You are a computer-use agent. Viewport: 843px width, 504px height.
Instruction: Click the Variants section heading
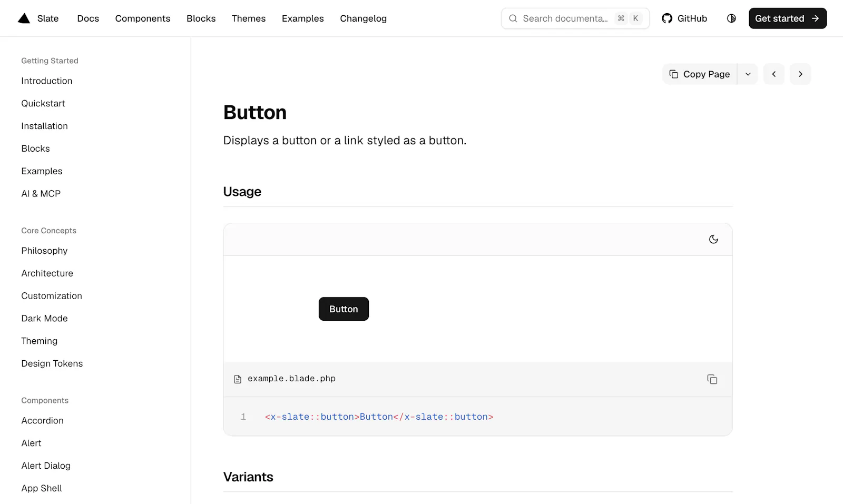click(248, 477)
